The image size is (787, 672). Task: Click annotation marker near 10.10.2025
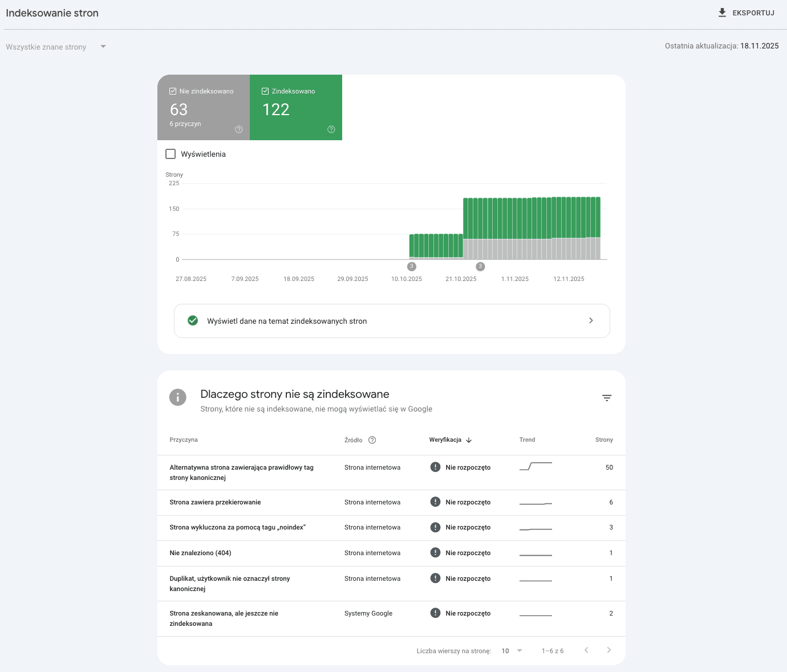click(x=412, y=266)
